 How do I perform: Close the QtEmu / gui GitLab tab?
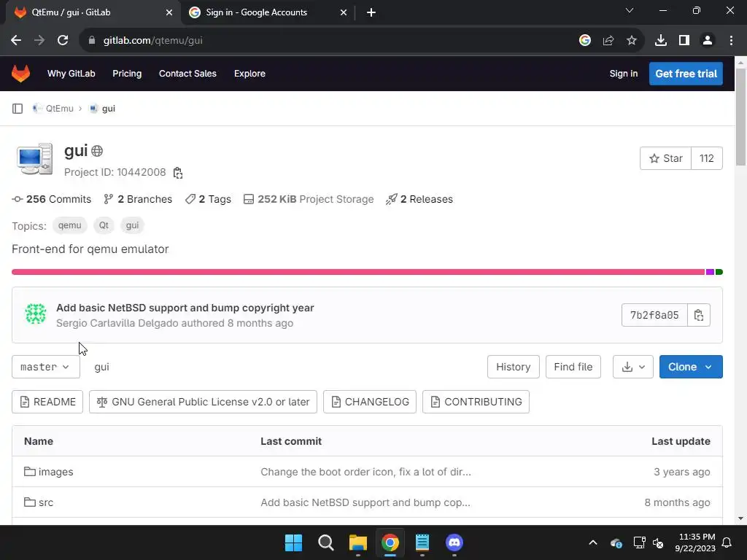tap(169, 12)
